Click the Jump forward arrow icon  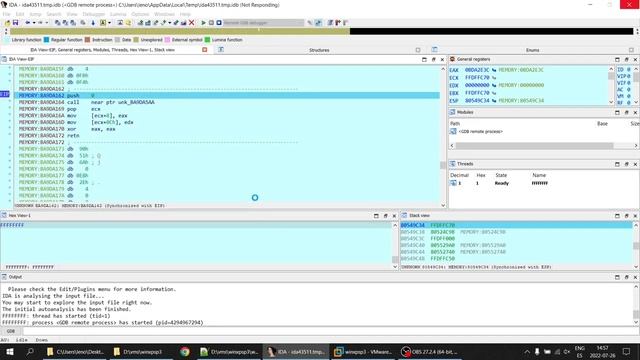[40, 23]
